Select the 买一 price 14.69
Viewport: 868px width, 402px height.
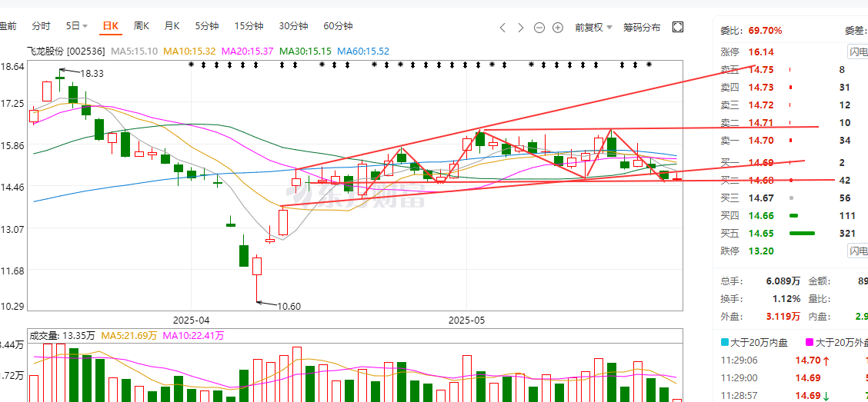(760, 163)
